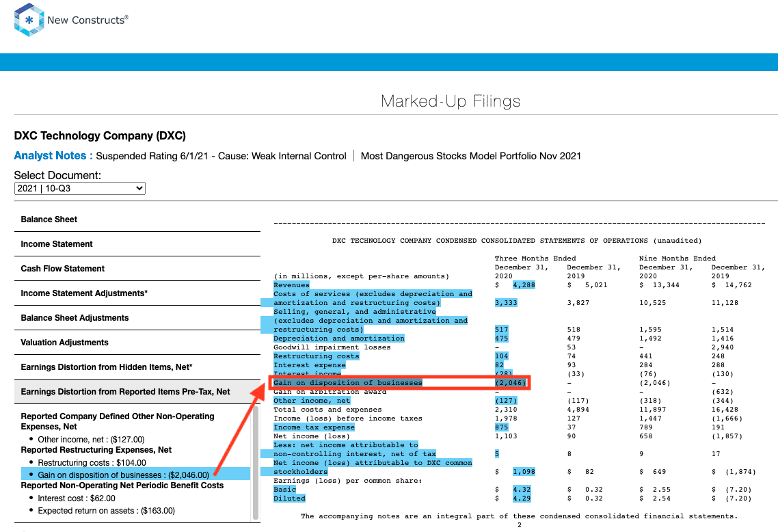778x532 pixels.
Task: Click highlighted Income tax expense label
Action: [x=314, y=427]
